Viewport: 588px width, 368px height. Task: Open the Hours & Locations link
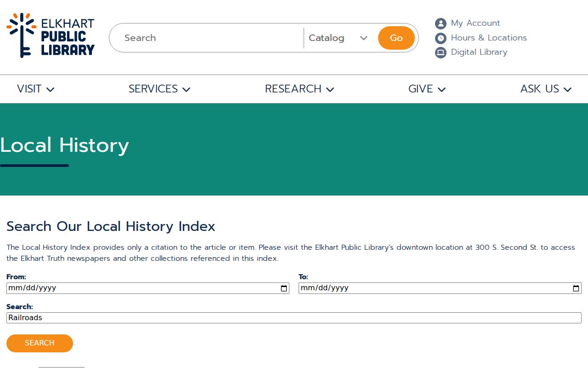click(489, 38)
